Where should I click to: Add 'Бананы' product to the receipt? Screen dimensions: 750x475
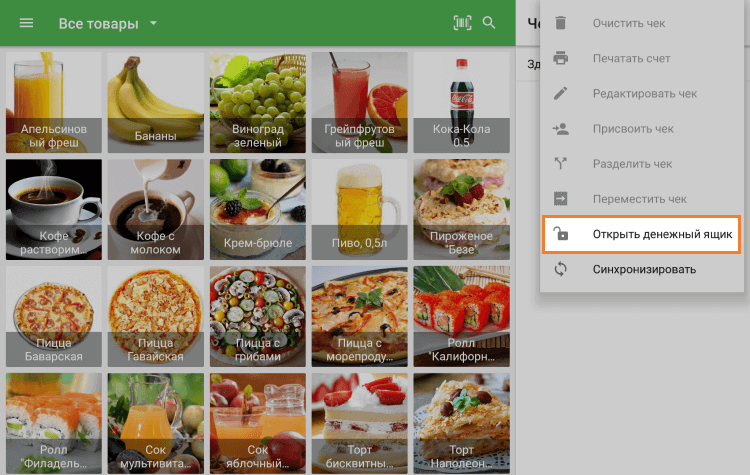[155, 101]
